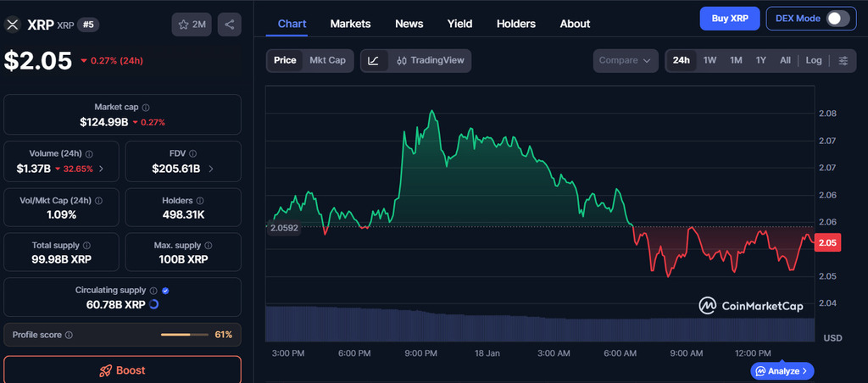Select the 1W chart time range
The width and height of the screenshot is (868, 383).
pos(710,60)
